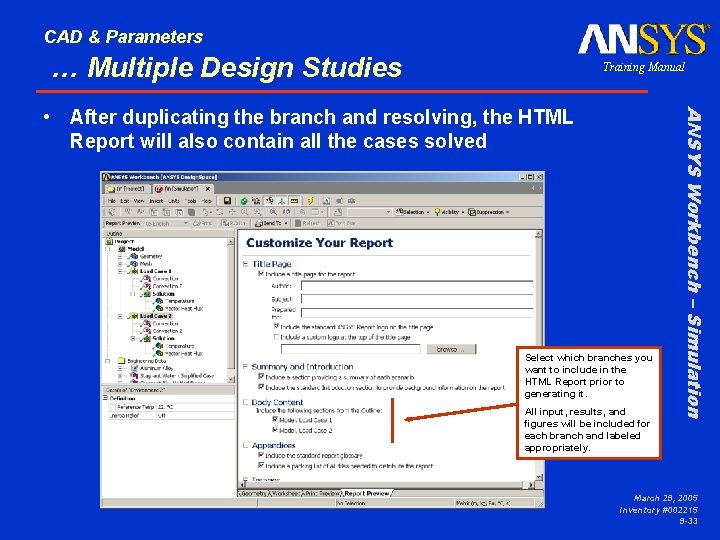
Task: Collapse the Summary and Introduction section
Action: (245, 366)
